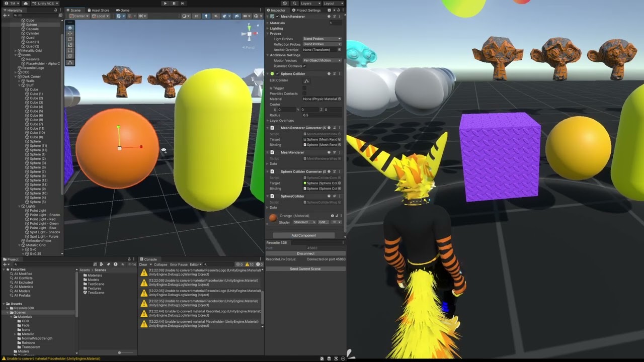Toggle 2D view mode in Scene
644x362 pixels.
196,16
